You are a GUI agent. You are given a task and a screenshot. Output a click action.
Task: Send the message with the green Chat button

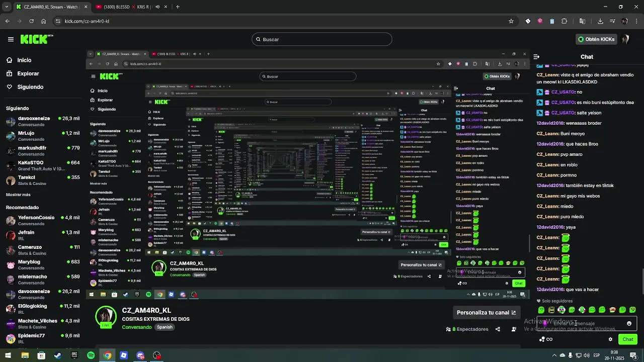628,339
